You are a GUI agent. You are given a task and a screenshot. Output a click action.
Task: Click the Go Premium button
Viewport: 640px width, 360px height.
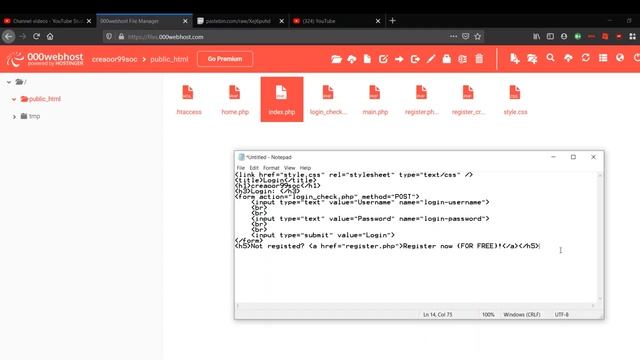click(225, 59)
